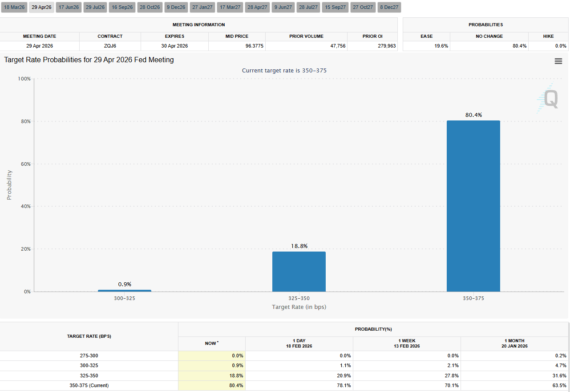Select the 18.8% bar for 325-350

tap(299, 271)
